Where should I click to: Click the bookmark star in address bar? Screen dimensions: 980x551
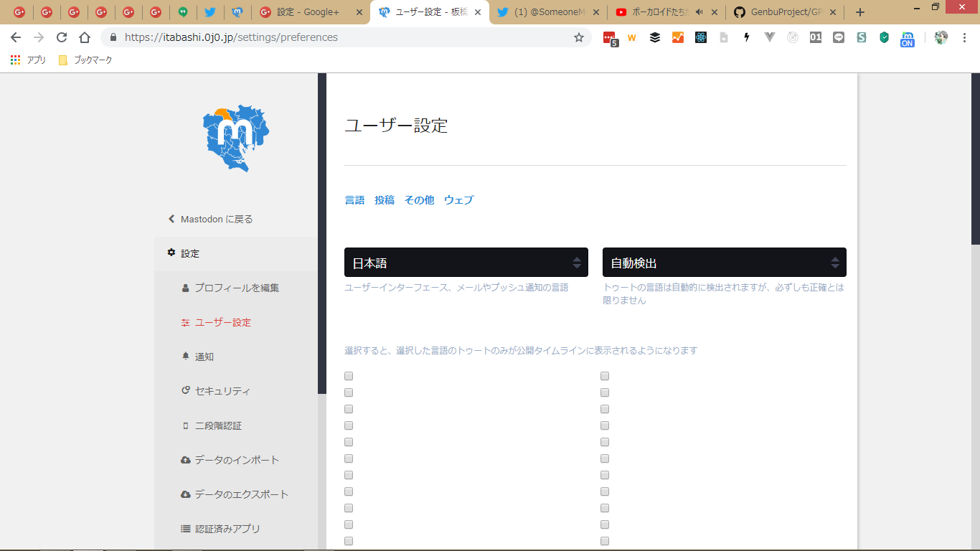pyautogui.click(x=578, y=37)
